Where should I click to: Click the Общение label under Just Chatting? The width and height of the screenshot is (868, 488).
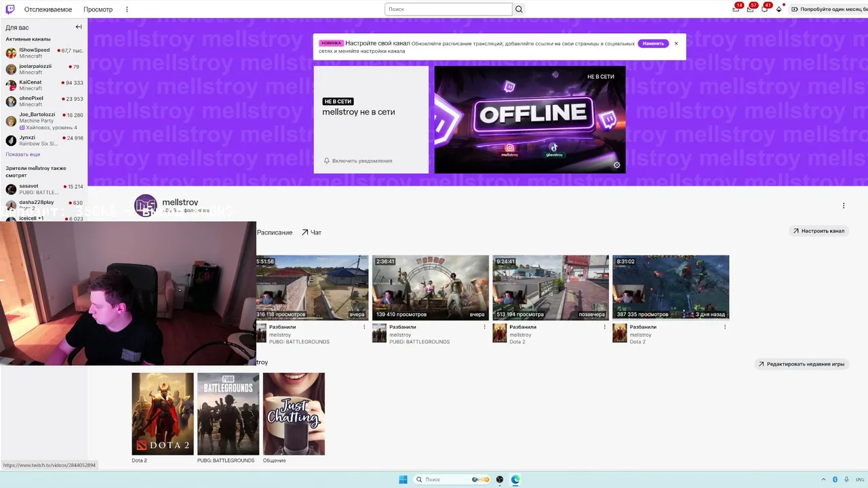[275, 460]
